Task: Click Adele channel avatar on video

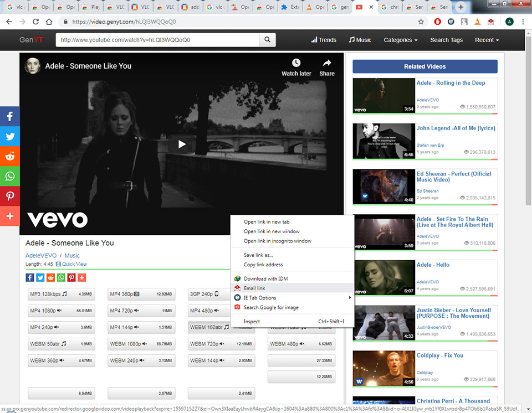Action: (33, 66)
